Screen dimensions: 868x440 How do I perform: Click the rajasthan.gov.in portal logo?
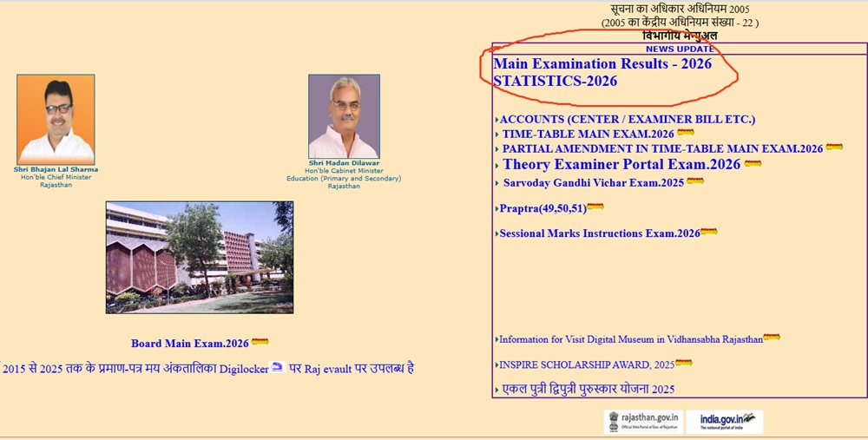pyautogui.click(x=643, y=422)
